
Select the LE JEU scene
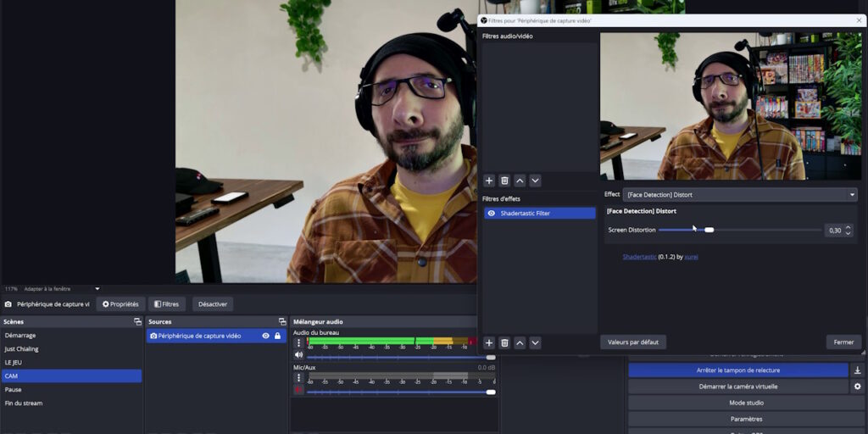71,363
